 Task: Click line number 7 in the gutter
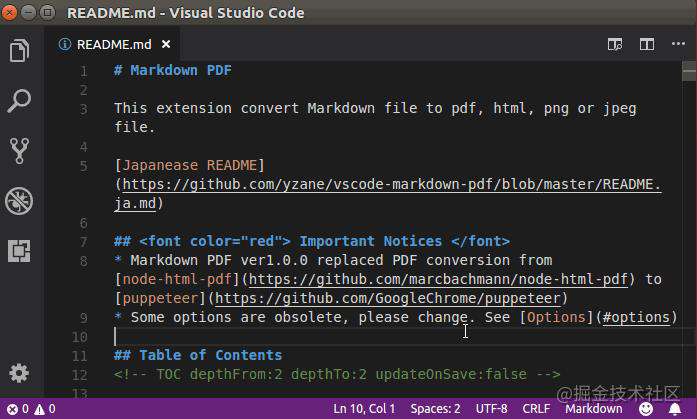click(84, 242)
